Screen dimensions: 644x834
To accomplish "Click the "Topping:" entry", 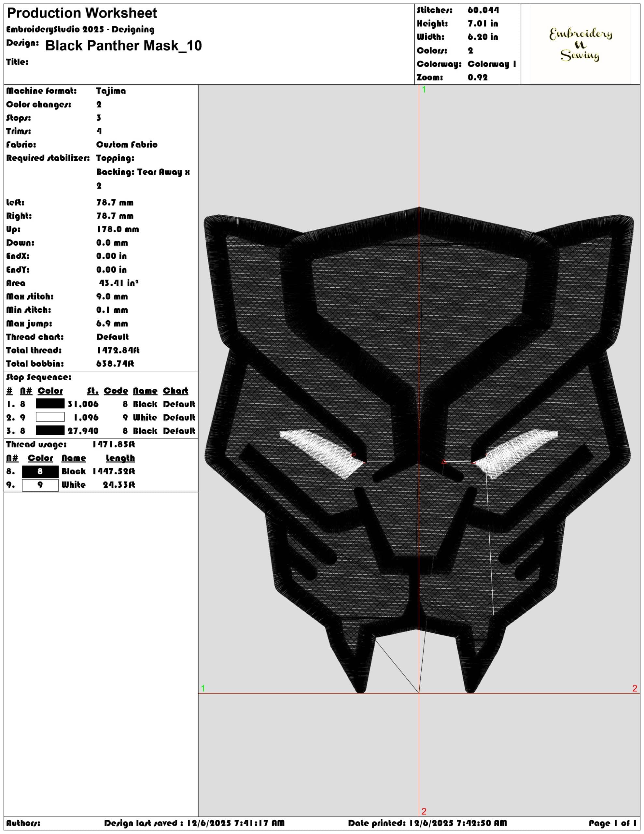I will tap(115, 158).
